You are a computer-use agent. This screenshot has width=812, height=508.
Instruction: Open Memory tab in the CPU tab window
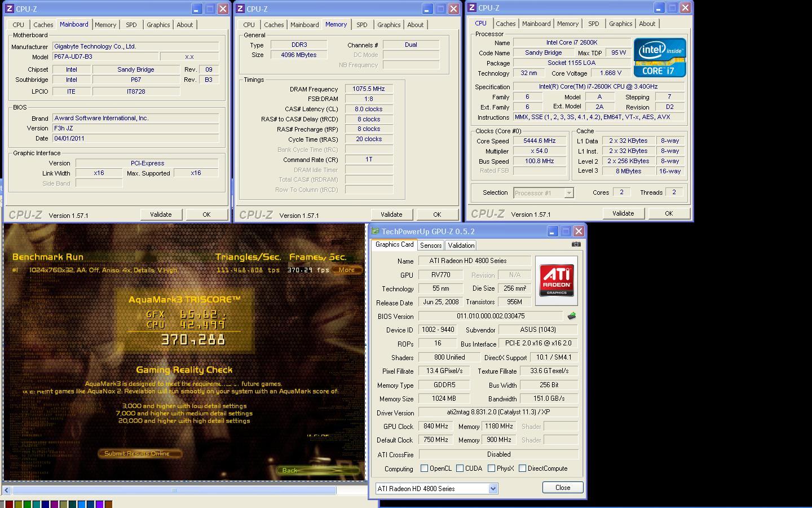[568, 24]
